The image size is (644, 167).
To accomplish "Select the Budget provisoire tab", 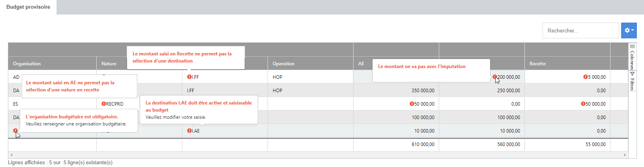I will [x=28, y=7].
